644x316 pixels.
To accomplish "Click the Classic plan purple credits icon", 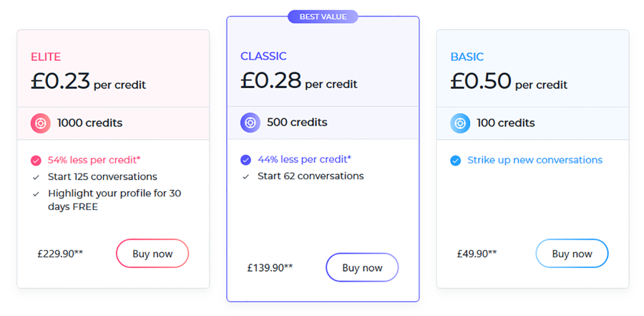I will pos(250,123).
